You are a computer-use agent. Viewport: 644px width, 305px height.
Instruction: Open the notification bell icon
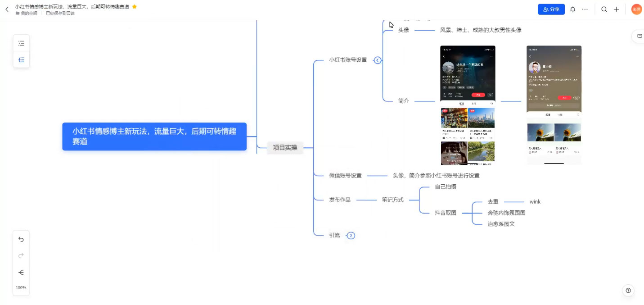pyautogui.click(x=572, y=9)
